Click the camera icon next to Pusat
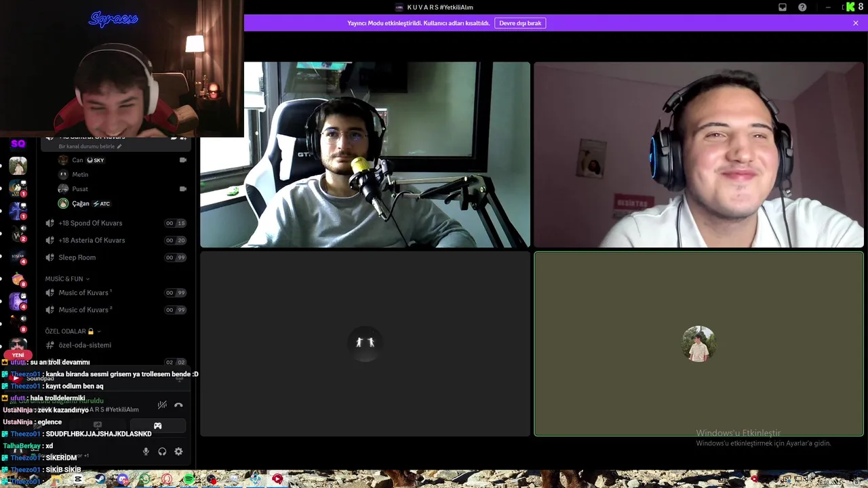Screen dimensions: 868x488 pos(182,189)
